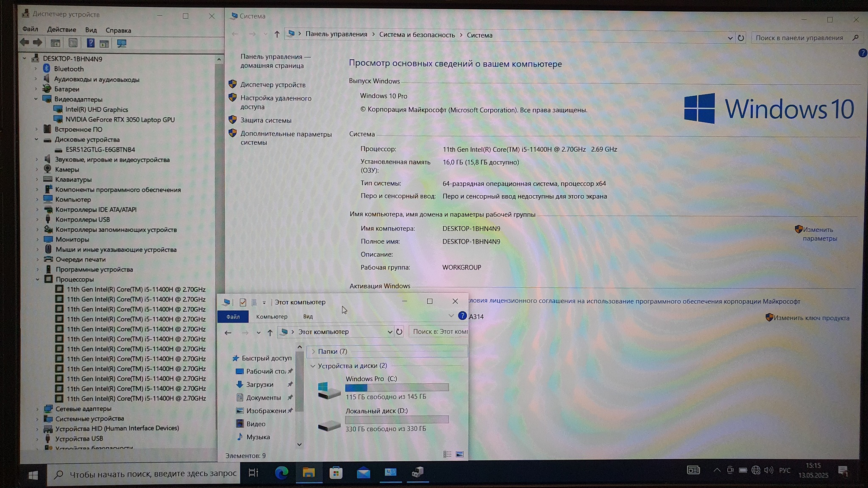Click the Device Manager help toolbar icon
868x488 pixels.
point(90,43)
